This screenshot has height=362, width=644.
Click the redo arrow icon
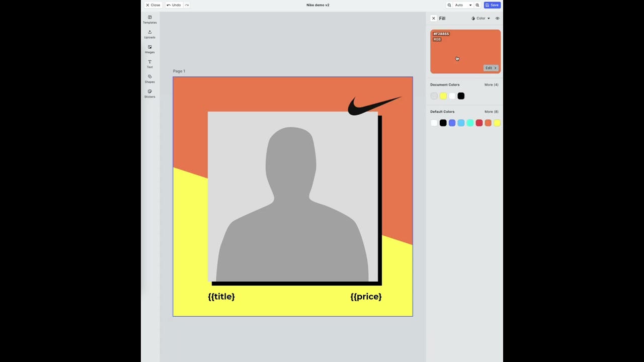click(x=187, y=5)
